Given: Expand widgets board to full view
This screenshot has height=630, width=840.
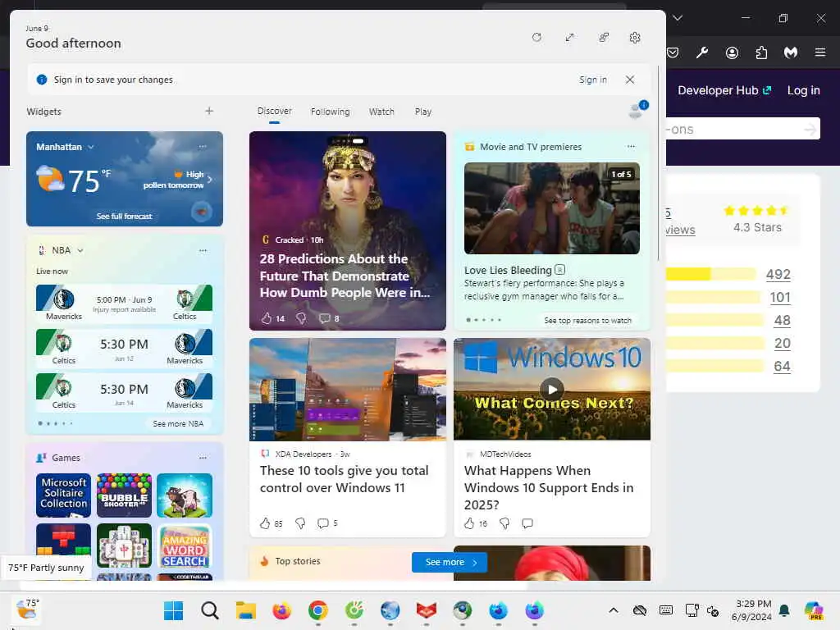Looking at the screenshot, I should [569, 38].
